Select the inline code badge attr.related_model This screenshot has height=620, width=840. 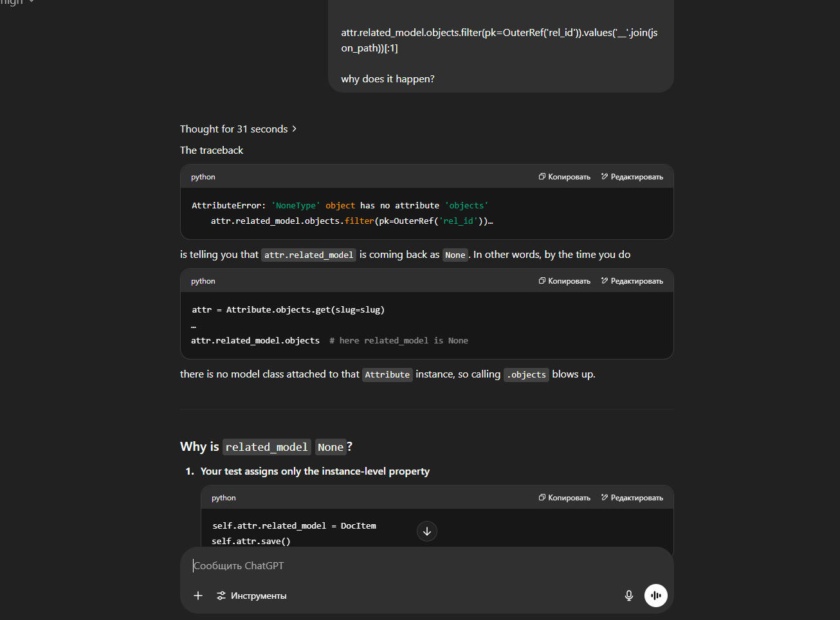(308, 255)
